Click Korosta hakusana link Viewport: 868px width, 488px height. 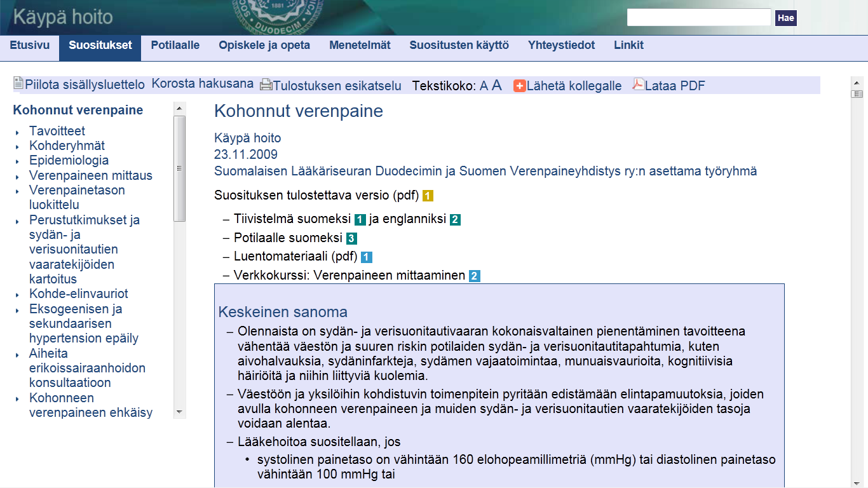(x=203, y=84)
